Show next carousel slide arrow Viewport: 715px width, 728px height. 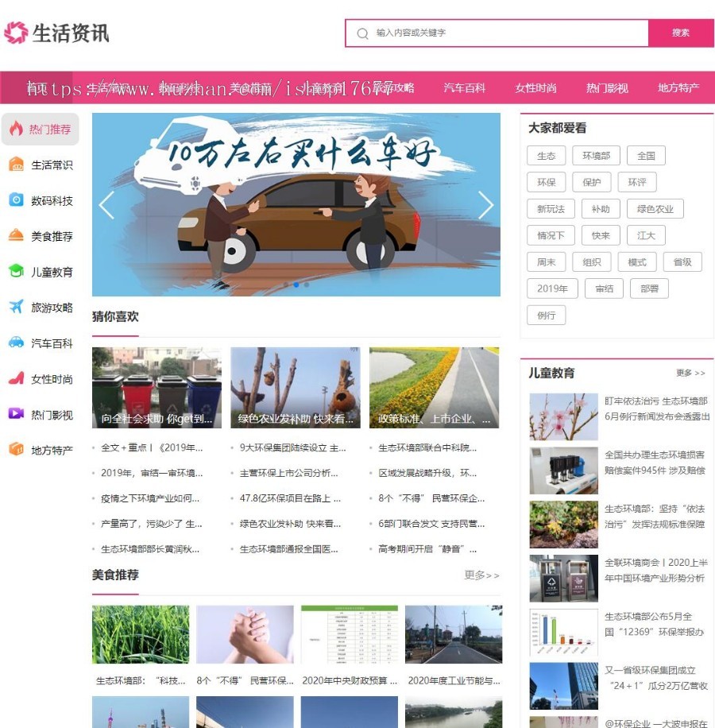pos(485,205)
